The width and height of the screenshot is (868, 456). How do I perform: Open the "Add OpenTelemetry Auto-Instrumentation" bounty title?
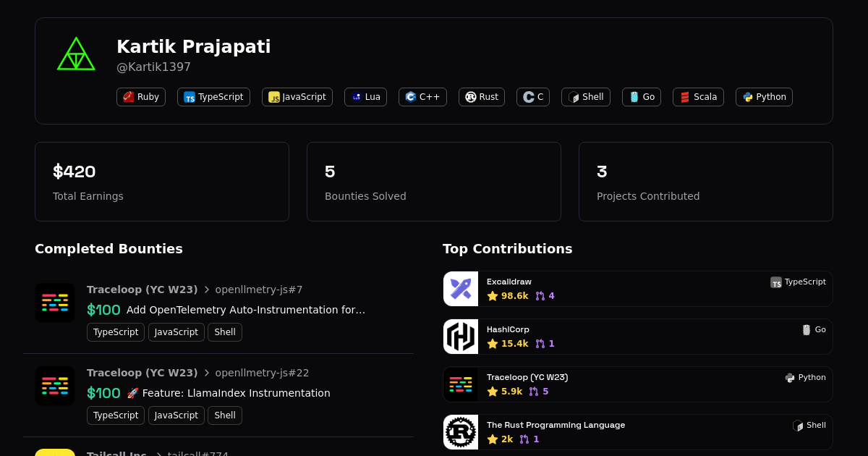click(x=246, y=310)
